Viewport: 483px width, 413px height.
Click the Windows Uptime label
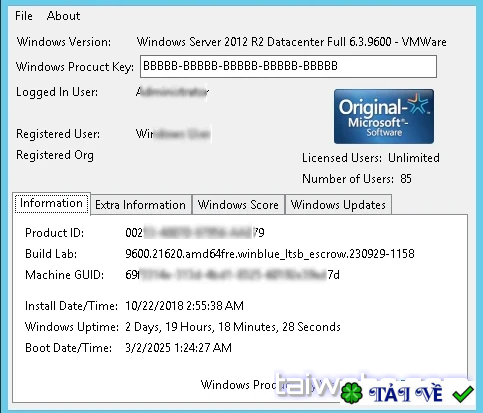[x=72, y=327]
